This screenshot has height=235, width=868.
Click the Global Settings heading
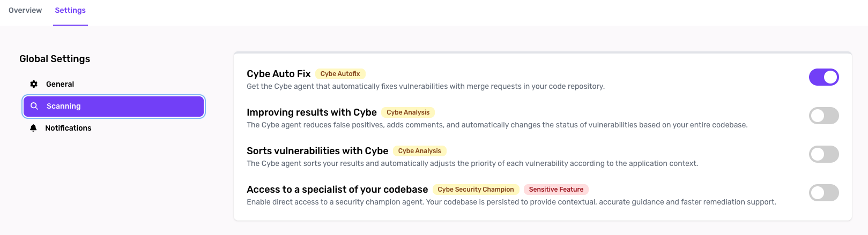coord(55,59)
